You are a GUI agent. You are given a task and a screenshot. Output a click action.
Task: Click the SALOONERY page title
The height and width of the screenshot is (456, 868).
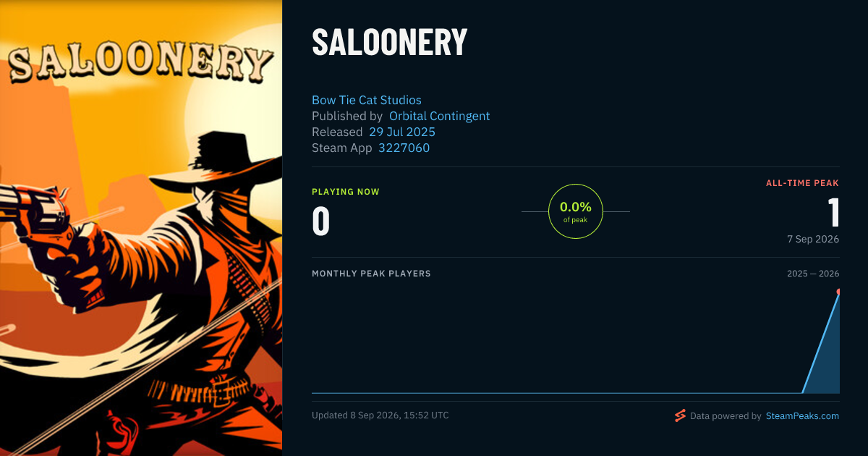pyautogui.click(x=390, y=42)
